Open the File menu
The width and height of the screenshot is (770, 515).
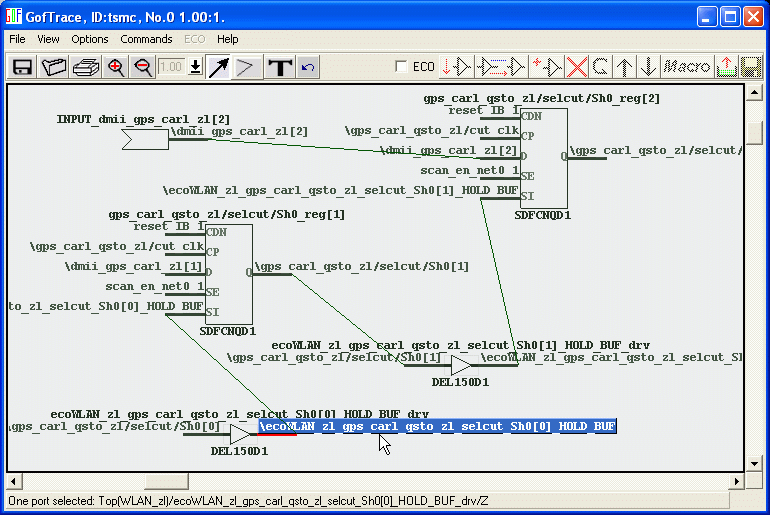tap(17, 39)
